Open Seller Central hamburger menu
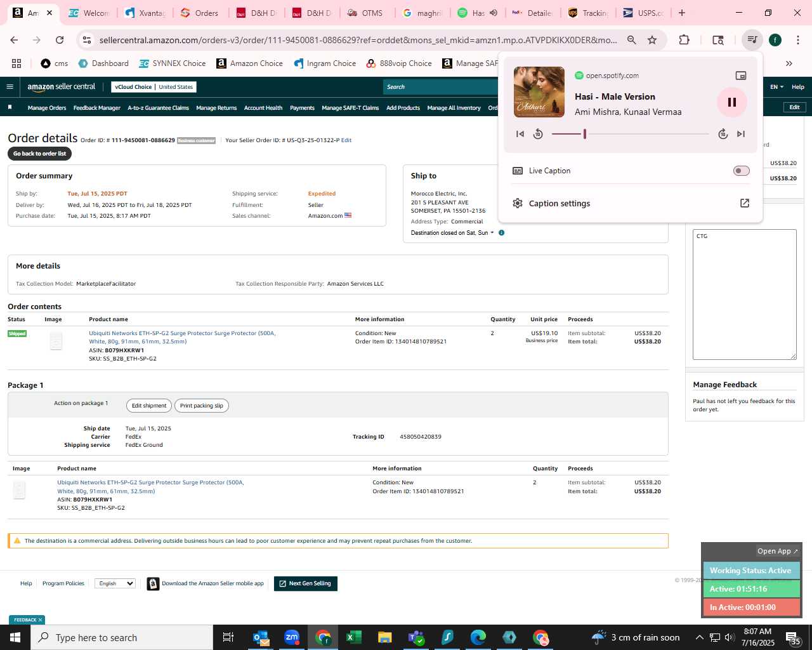 [10, 87]
